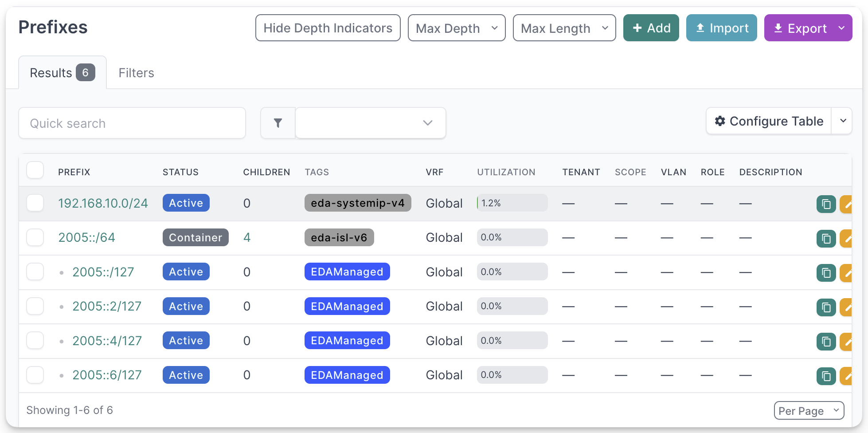Click the Add button
The image size is (868, 433).
pos(651,28)
